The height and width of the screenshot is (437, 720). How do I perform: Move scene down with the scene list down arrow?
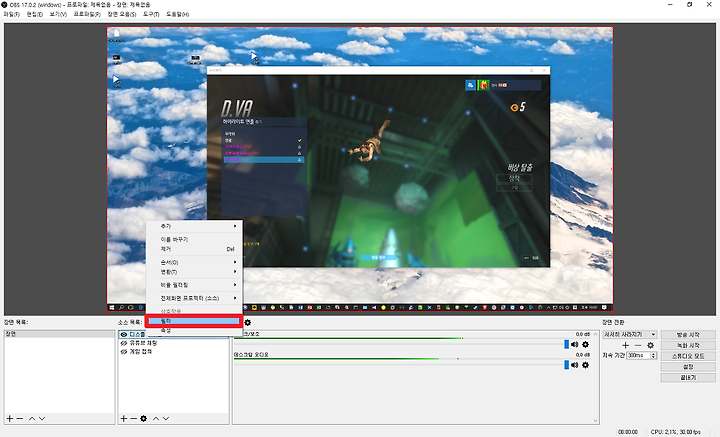pyautogui.click(x=42, y=419)
